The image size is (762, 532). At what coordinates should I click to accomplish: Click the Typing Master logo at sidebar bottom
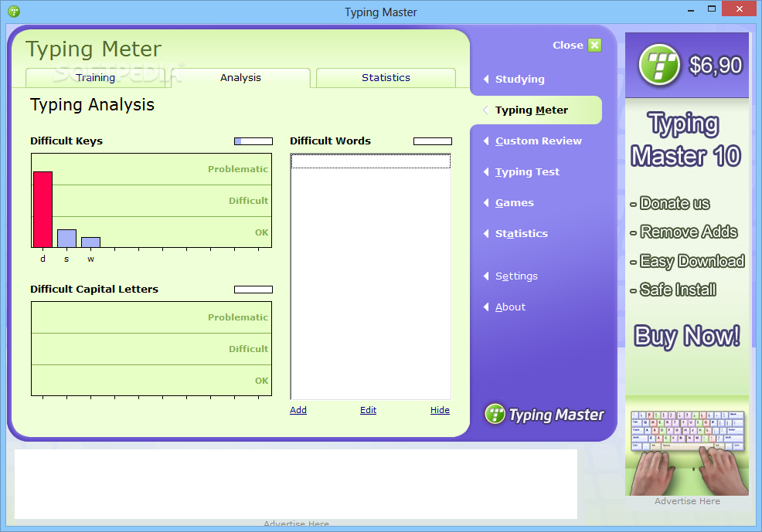(544, 415)
